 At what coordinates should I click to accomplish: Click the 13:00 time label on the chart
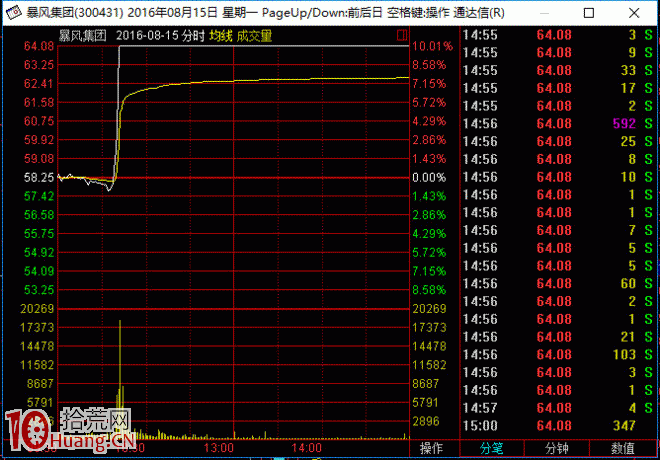218,448
